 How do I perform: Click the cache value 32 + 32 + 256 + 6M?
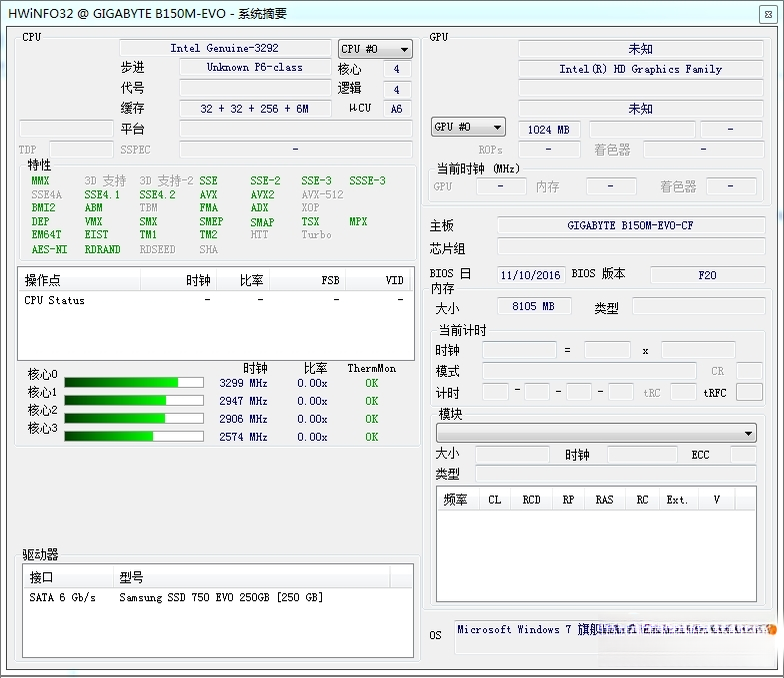tap(255, 108)
